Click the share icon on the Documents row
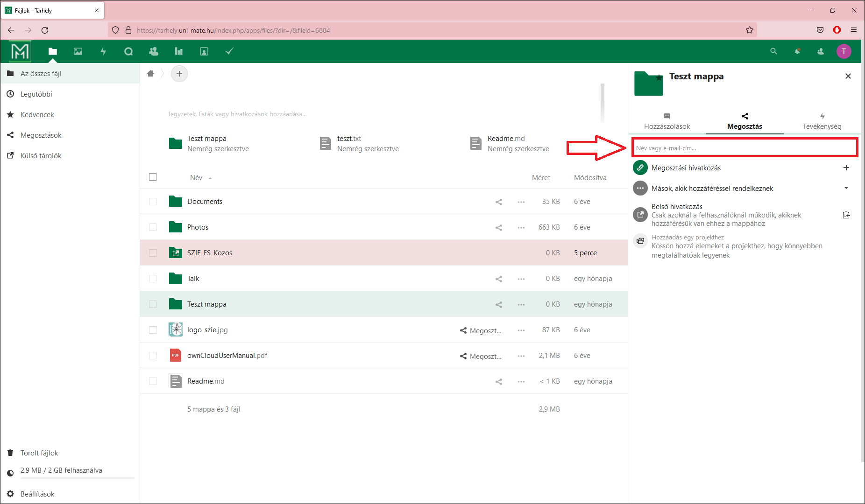 pos(499,202)
